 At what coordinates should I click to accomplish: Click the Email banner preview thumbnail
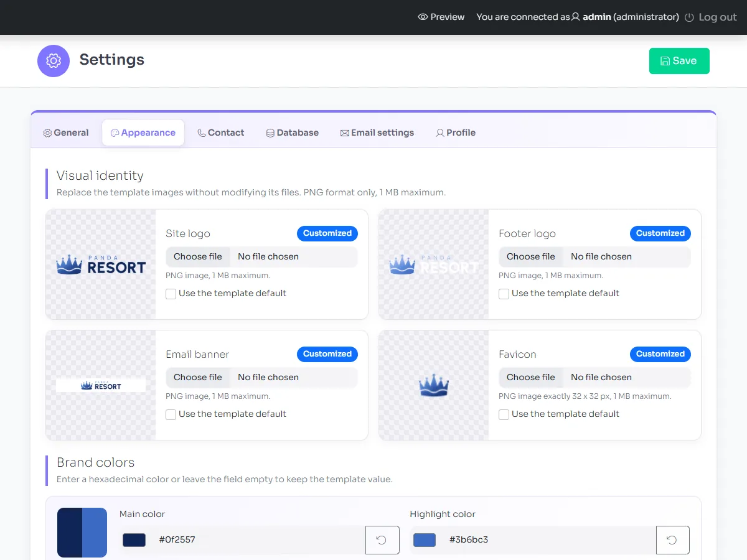[x=101, y=385]
